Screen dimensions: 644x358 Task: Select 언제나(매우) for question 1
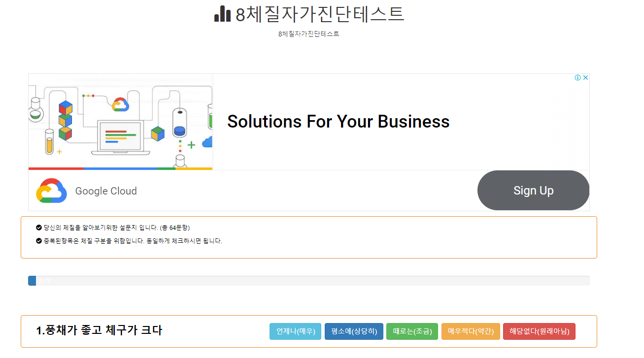pyautogui.click(x=296, y=331)
